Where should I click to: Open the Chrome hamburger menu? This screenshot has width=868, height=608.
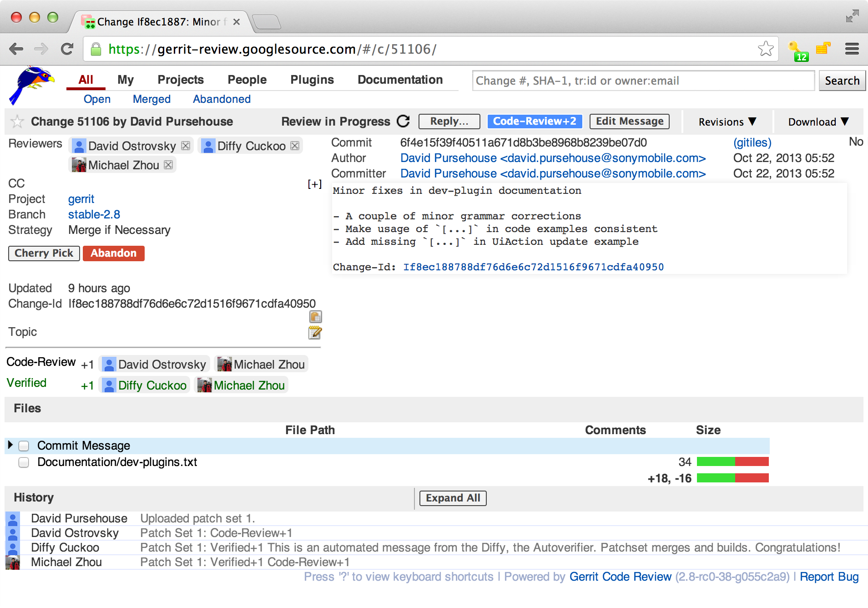tap(852, 49)
